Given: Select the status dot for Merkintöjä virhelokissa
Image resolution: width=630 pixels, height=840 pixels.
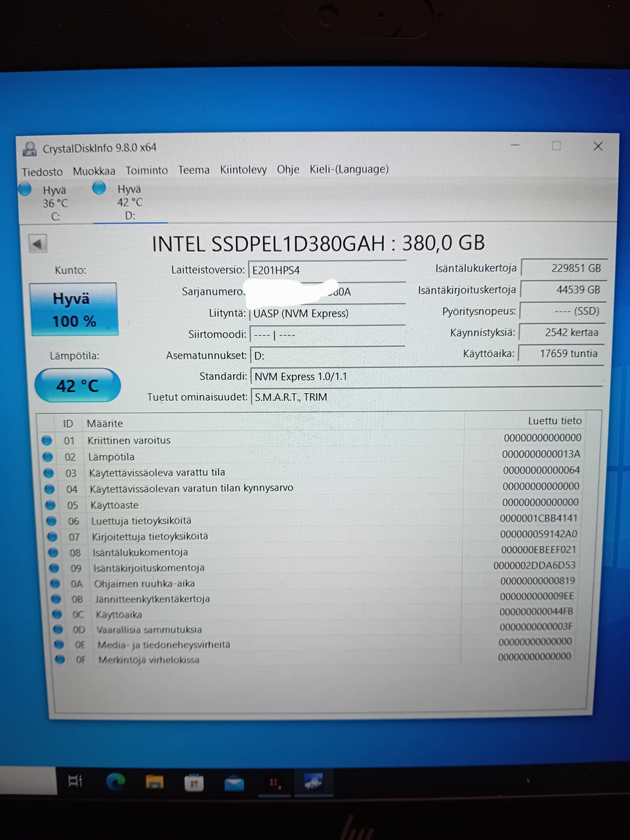Looking at the screenshot, I should (60, 659).
